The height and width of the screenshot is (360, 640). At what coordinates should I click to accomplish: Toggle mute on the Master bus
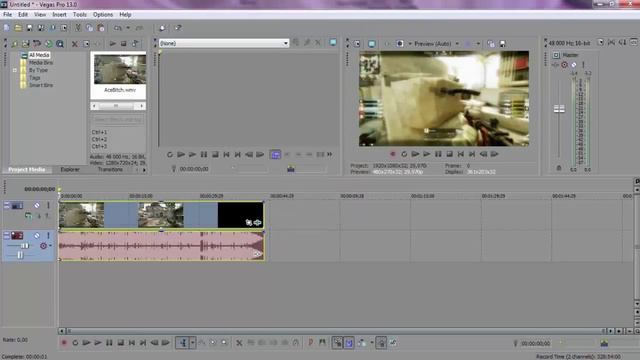point(573,64)
